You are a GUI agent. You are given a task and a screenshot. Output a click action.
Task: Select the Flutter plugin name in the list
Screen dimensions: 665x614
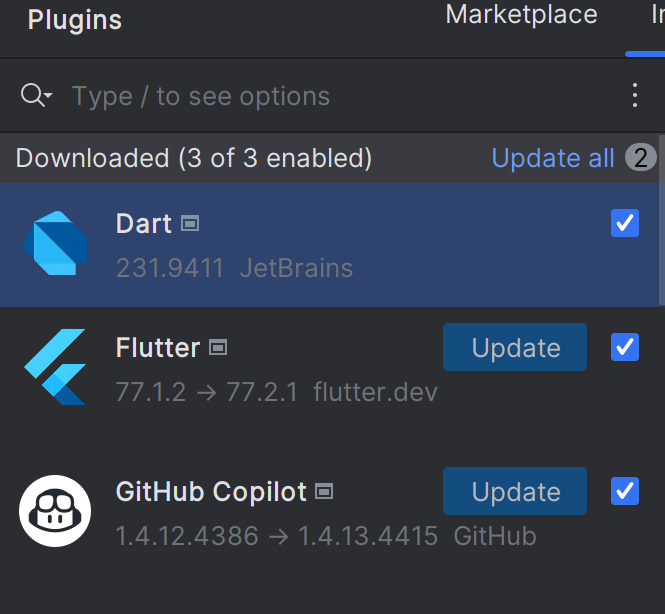[158, 348]
